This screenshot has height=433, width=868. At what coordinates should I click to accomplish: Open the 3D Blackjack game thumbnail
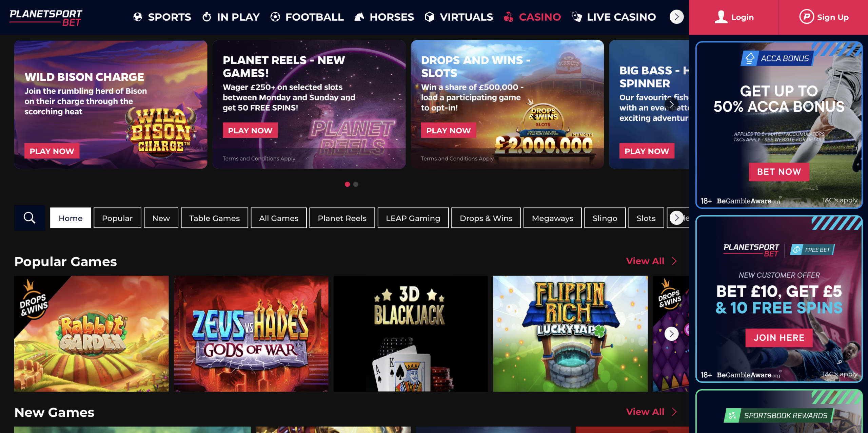411,334
